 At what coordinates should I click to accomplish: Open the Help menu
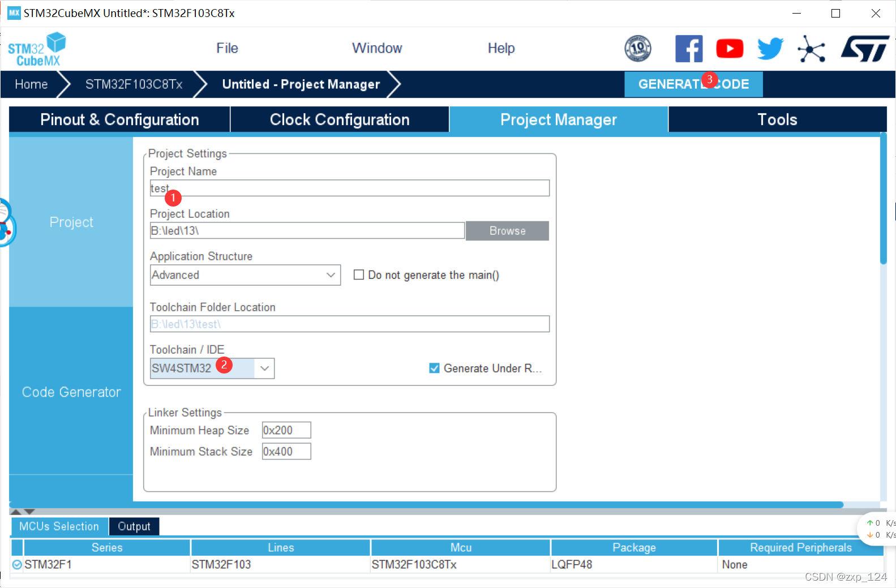click(501, 48)
